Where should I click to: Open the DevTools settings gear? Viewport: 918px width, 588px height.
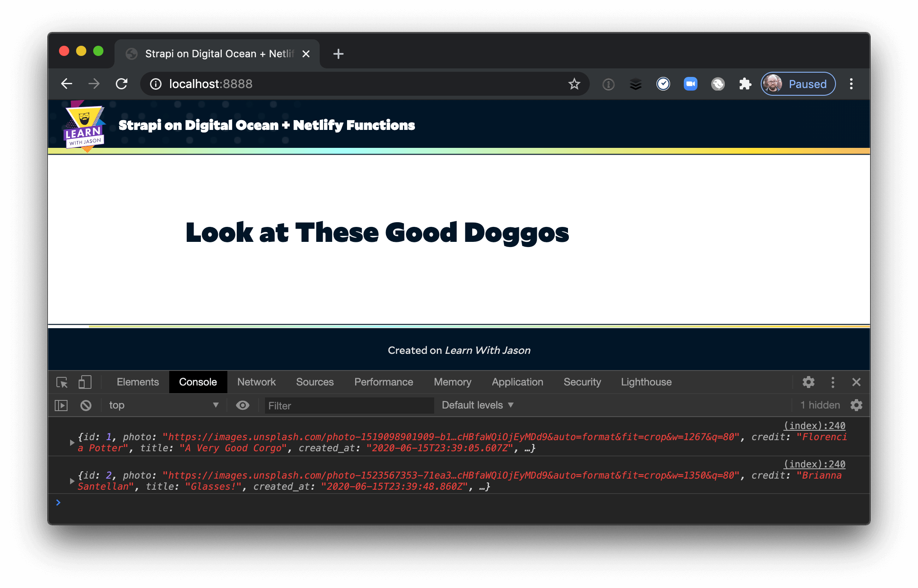click(809, 382)
